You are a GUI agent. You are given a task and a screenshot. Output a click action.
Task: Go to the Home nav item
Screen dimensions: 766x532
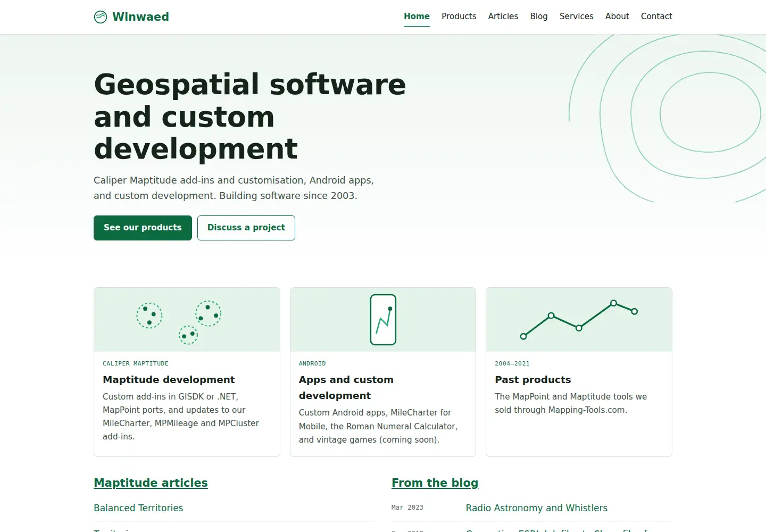pyautogui.click(x=417, y=16)
